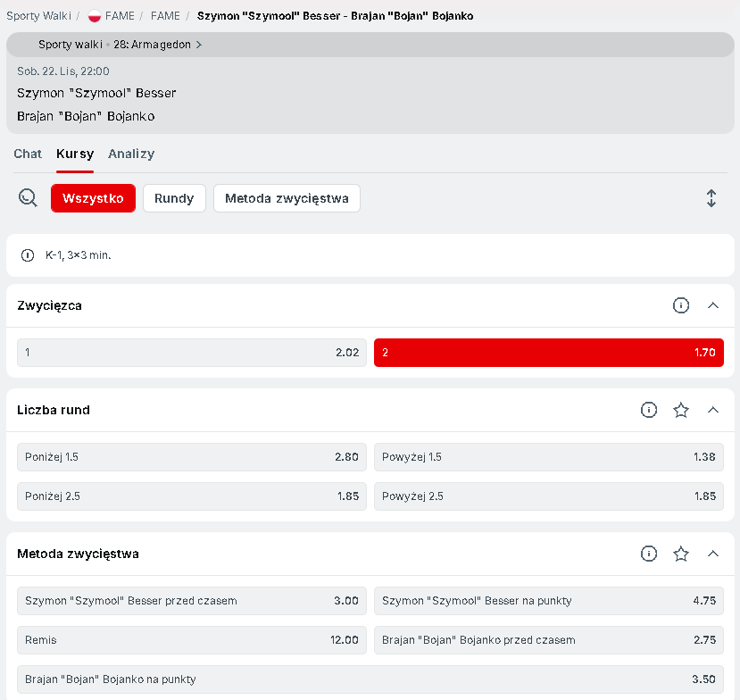
Task: Bet on fighter 1 at 2.02
Action: [191, 353]
